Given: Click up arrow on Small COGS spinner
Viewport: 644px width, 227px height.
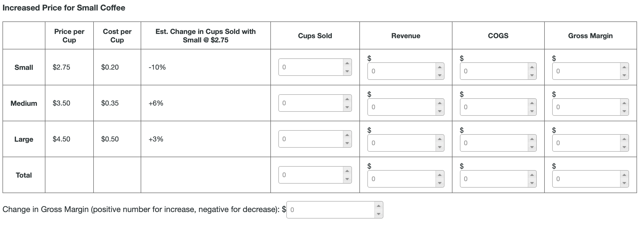Looking at the screenshot, I should (532, 68).
